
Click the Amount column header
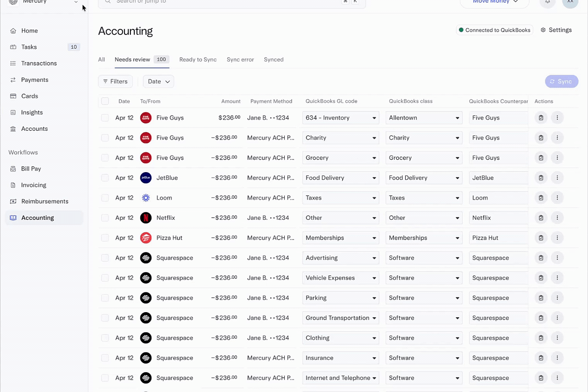pos(231,101)
